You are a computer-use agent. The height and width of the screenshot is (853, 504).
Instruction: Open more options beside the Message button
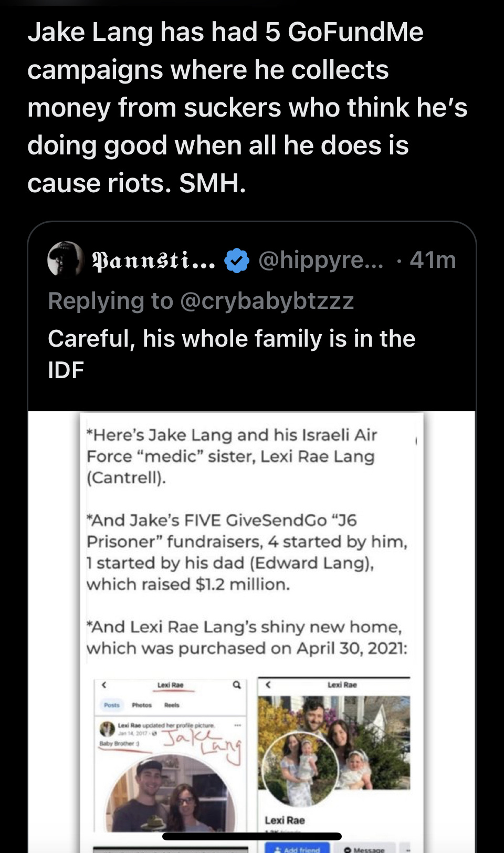coord(405,848)
